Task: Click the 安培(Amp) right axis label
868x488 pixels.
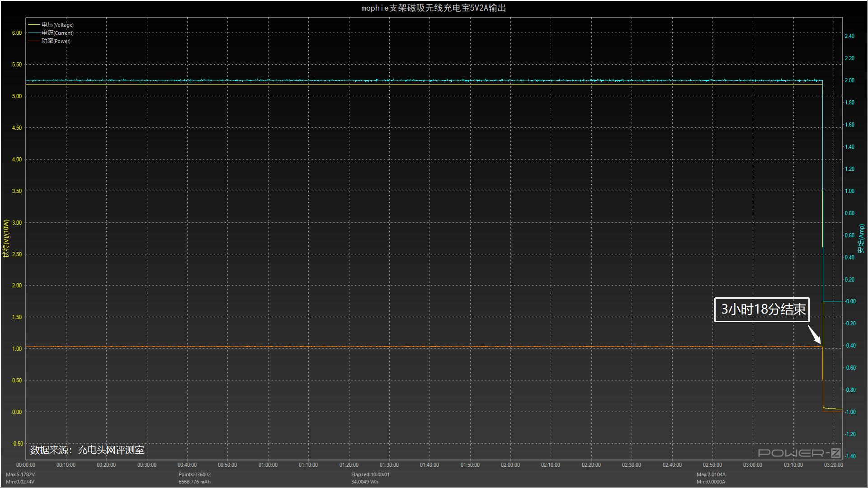Action: click(862, 237)
